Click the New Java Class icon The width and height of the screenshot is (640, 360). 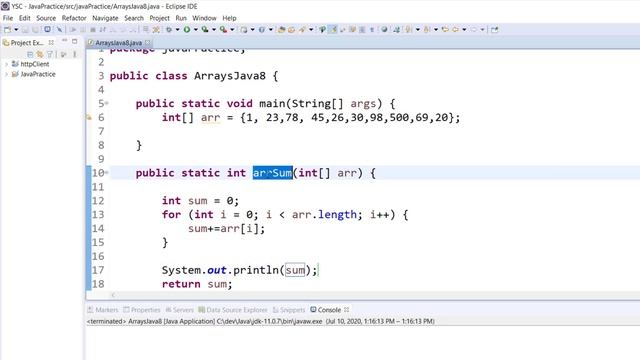click(262, 29)
